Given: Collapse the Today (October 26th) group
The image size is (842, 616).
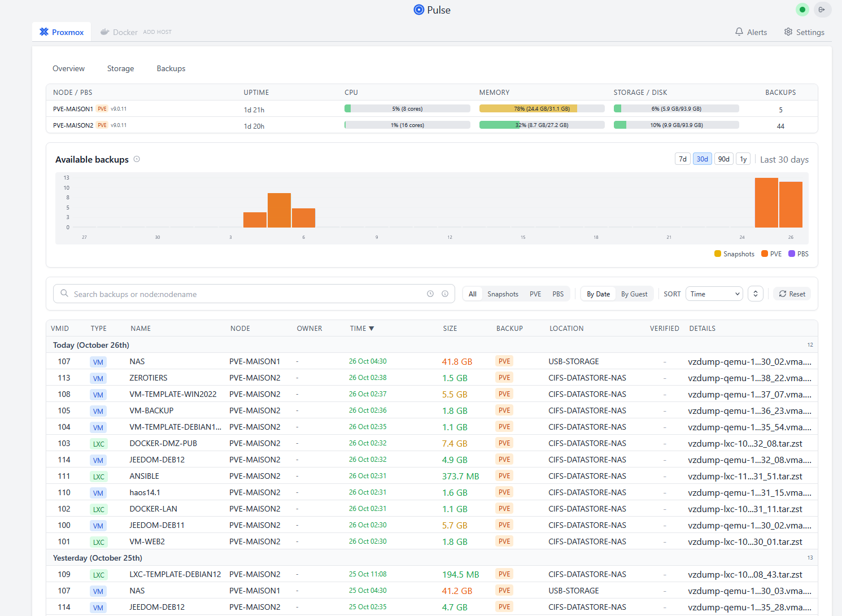Looking at the screenshot, I should point(91,345).
